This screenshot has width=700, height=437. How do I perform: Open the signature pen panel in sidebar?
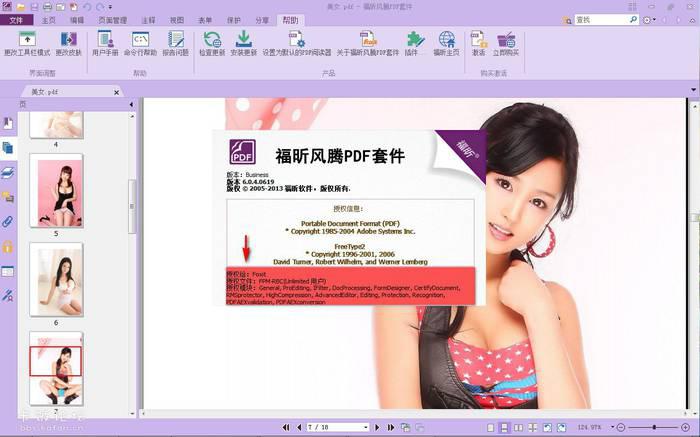click(x=8, y=295)
